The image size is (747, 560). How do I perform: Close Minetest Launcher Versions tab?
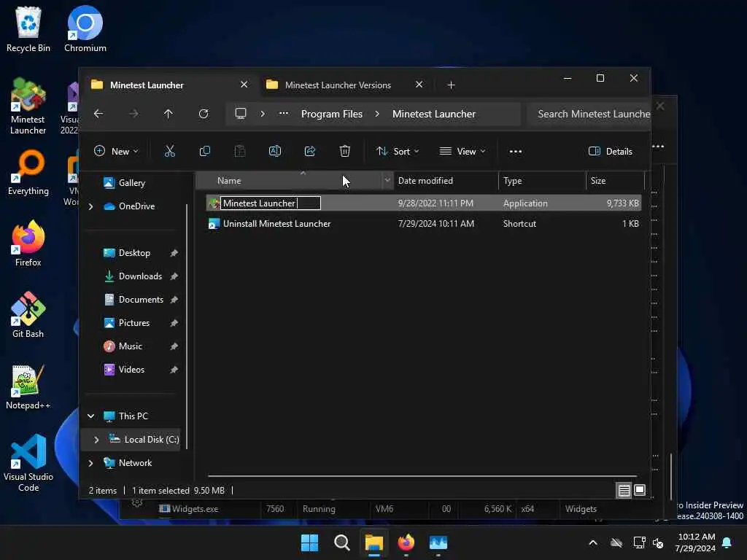point(419,85)
